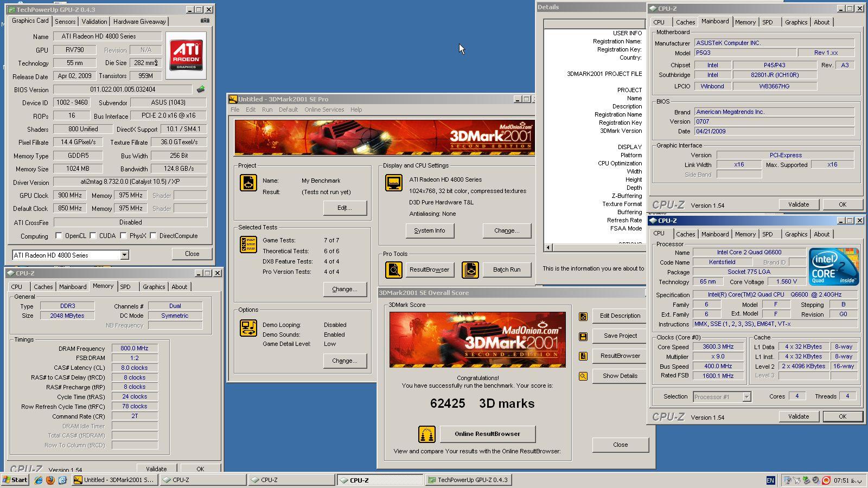Open Caches tab in bottom-right CPU-Z window
This screenshot has height=488, width=868.
685,234
